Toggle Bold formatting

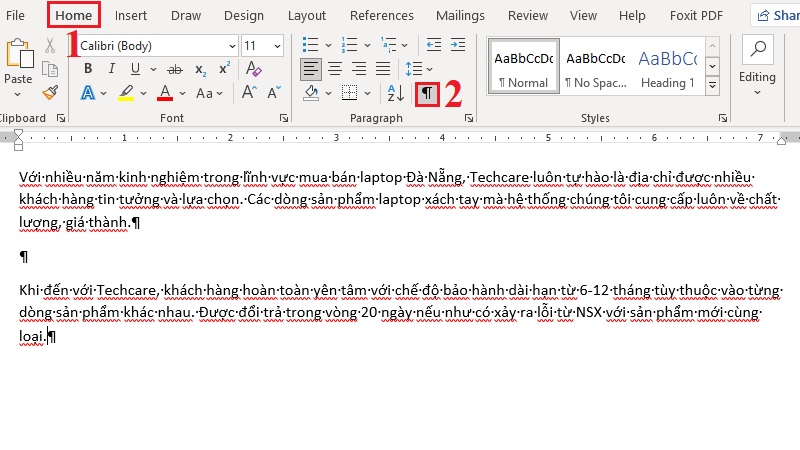coord(88,68)
